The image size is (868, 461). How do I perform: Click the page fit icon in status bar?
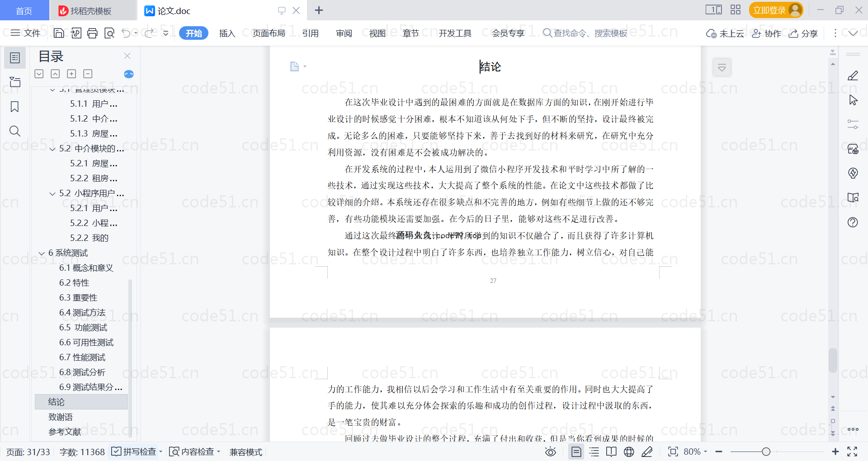(673, 452)
